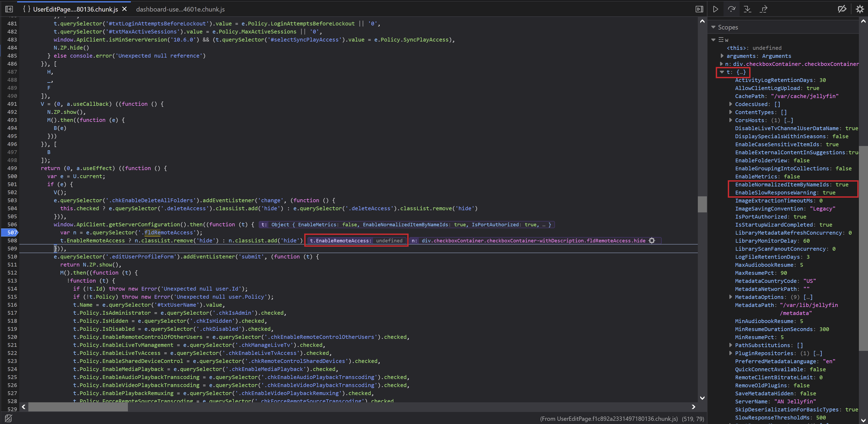
Task: Click the Resume debugger play button
Action: [x=715, y=9]
